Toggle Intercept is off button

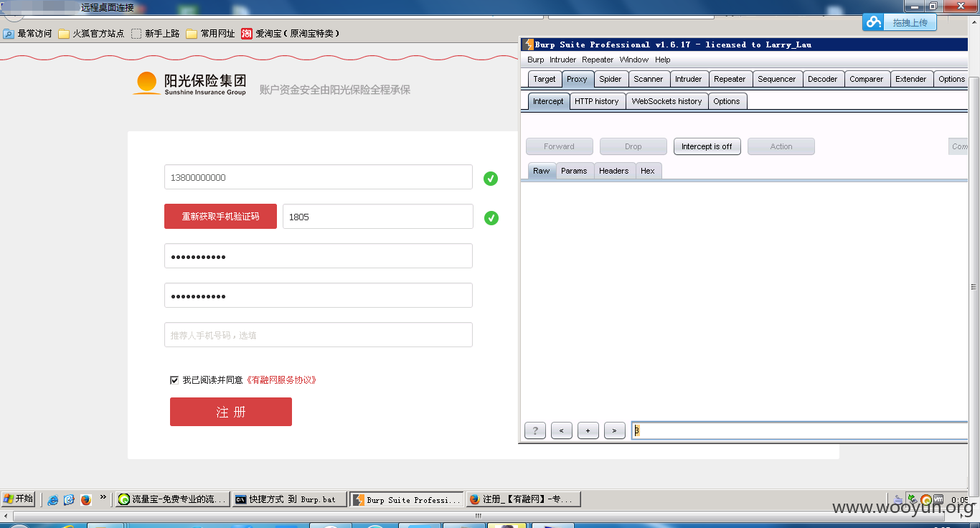[707, 146]
